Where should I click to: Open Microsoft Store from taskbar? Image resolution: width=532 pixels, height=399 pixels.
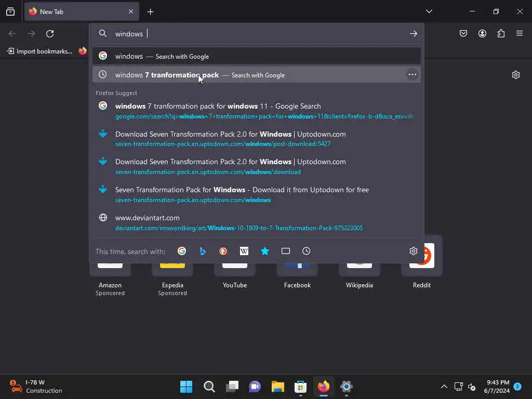tap(301, 387)
